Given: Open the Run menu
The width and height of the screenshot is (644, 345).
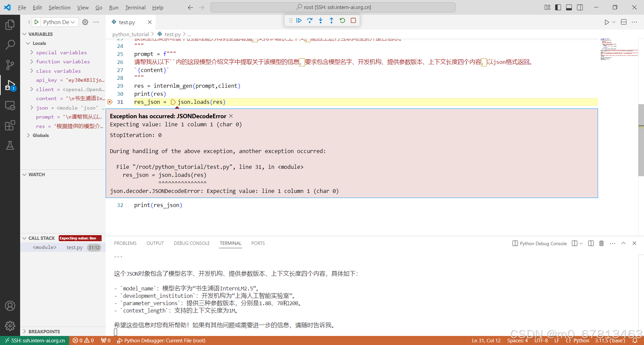Looking at the screenshot, I should pos(113,7).
